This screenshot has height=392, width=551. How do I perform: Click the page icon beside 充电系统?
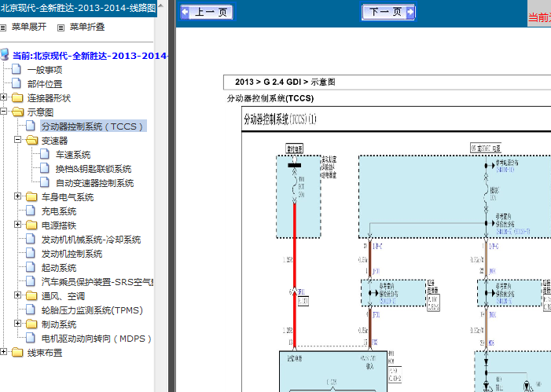(31, 211)
